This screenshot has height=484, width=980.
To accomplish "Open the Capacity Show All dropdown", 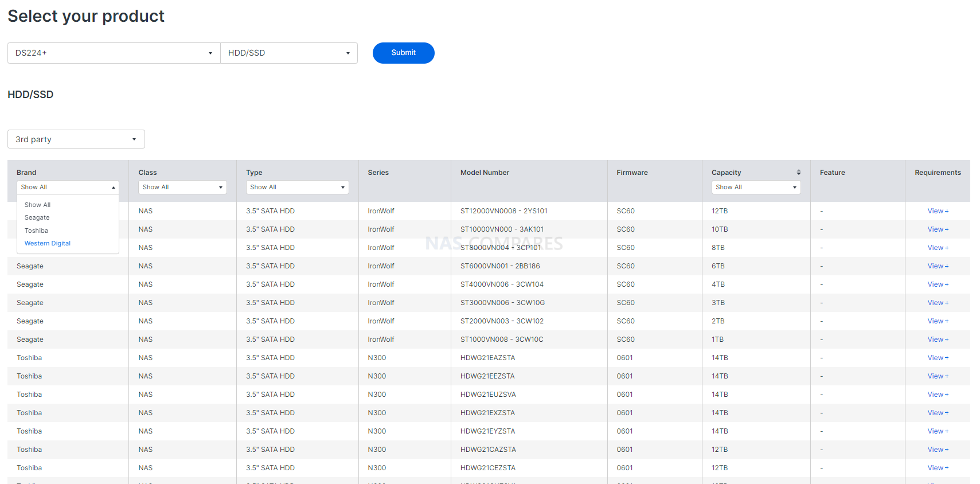I will point(756,188).
